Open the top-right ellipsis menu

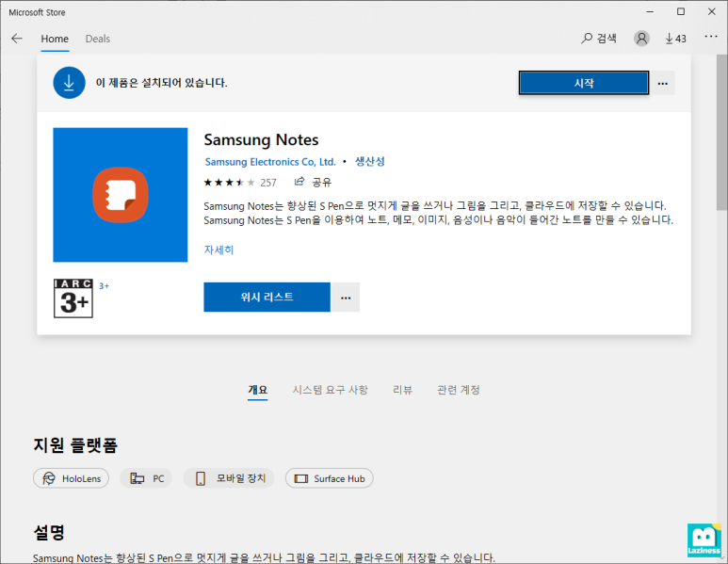711,36
